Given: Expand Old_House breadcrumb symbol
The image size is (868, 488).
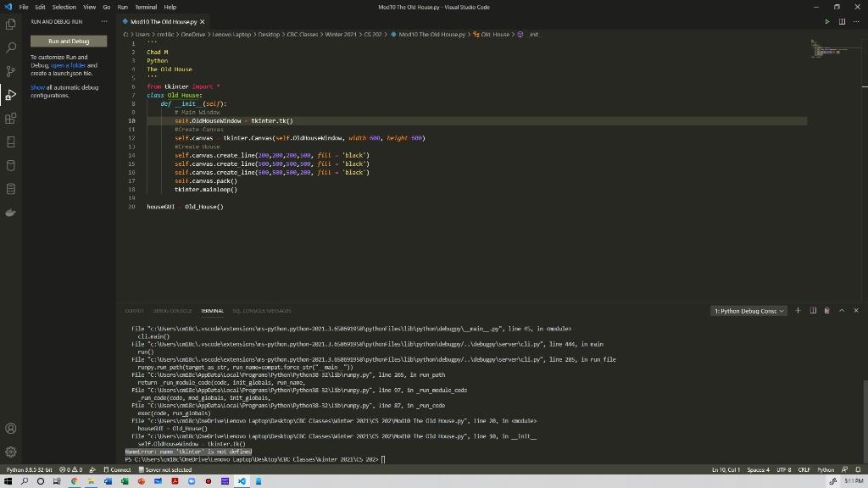Looking at the screenshot, I should (x=491, y=34).
